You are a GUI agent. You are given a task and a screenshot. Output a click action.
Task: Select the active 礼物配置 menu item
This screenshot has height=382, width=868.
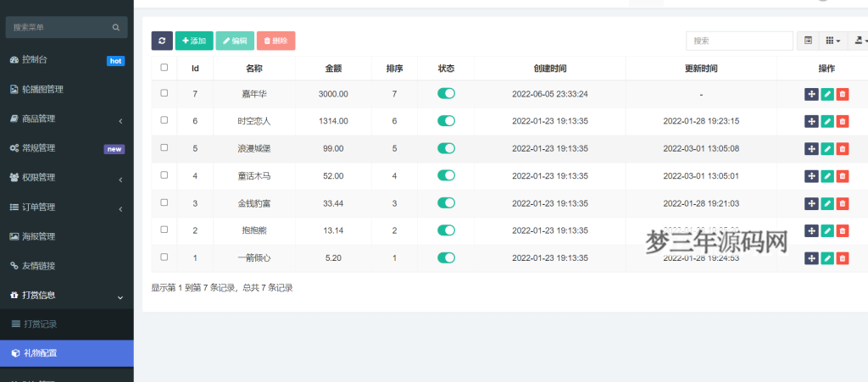(66, 353)
